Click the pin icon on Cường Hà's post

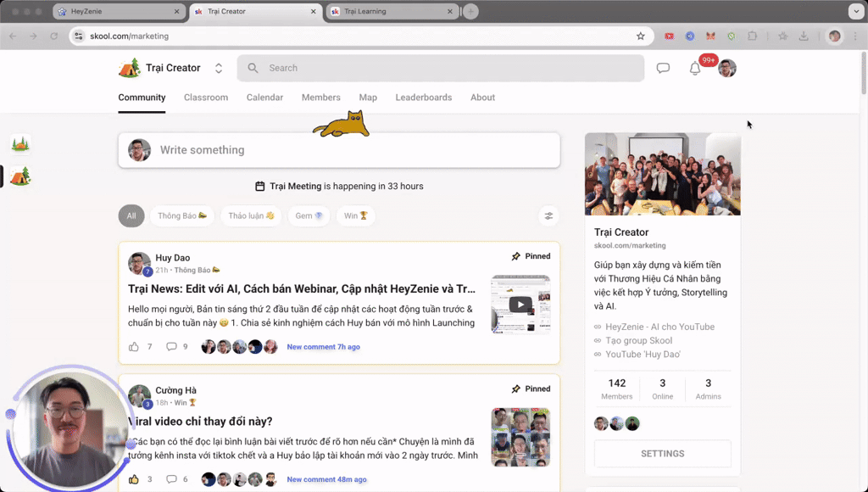516,389
